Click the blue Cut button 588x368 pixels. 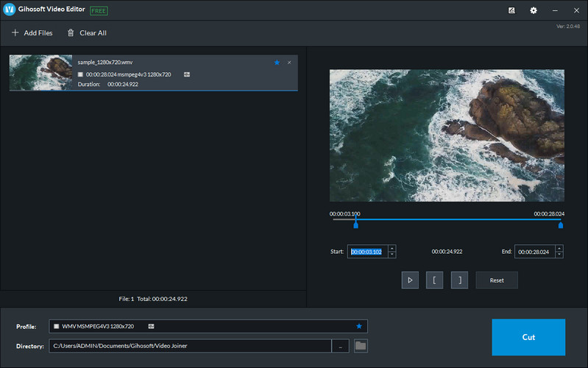pyautogui.click(x=528, y=337)
